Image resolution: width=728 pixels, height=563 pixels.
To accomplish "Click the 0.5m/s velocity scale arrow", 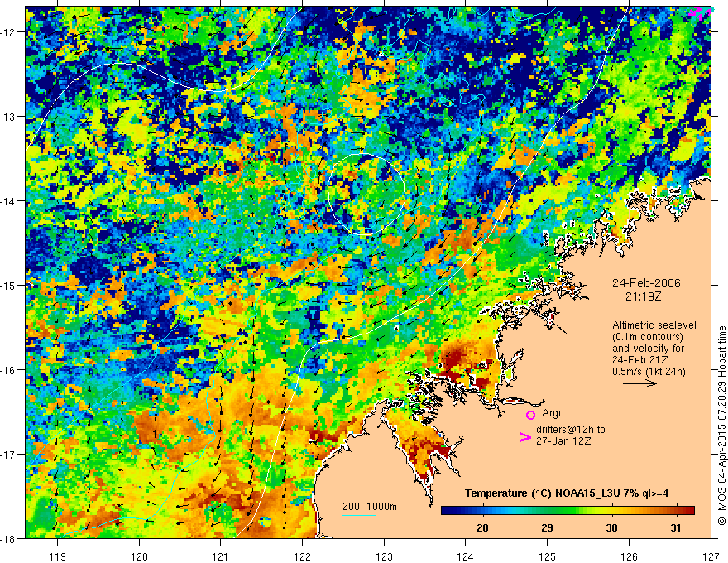I will [x=639, y=383].
